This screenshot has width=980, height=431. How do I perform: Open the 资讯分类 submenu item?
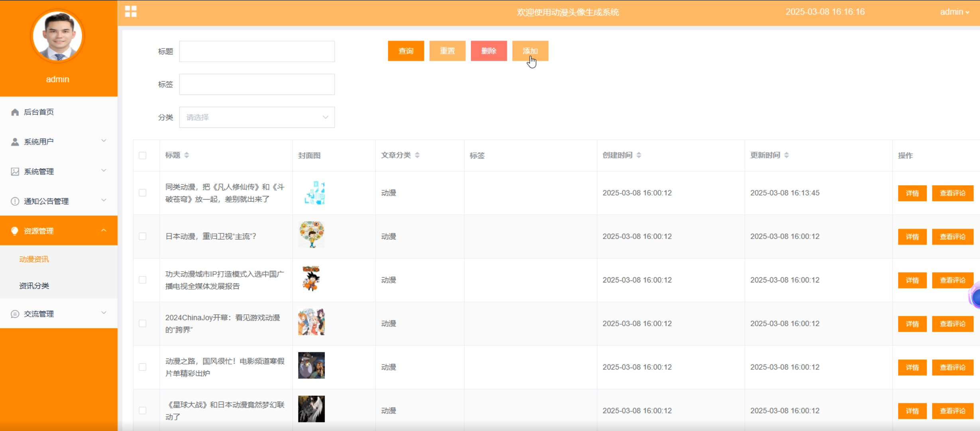pos(34,286)
